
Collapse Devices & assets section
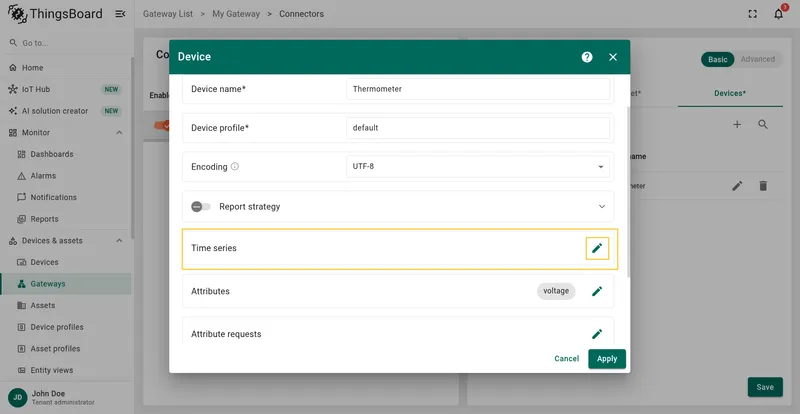click(119, 240)
